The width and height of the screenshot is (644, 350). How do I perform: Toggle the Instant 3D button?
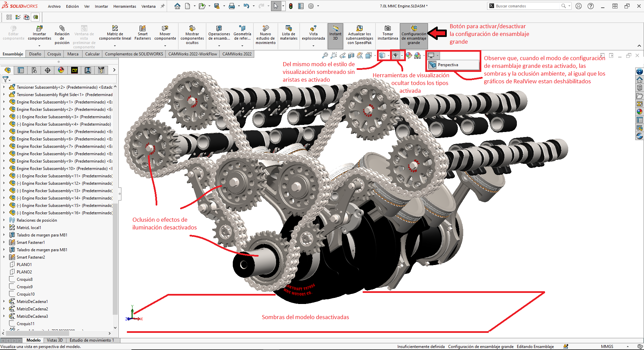[x=335, y=33]
